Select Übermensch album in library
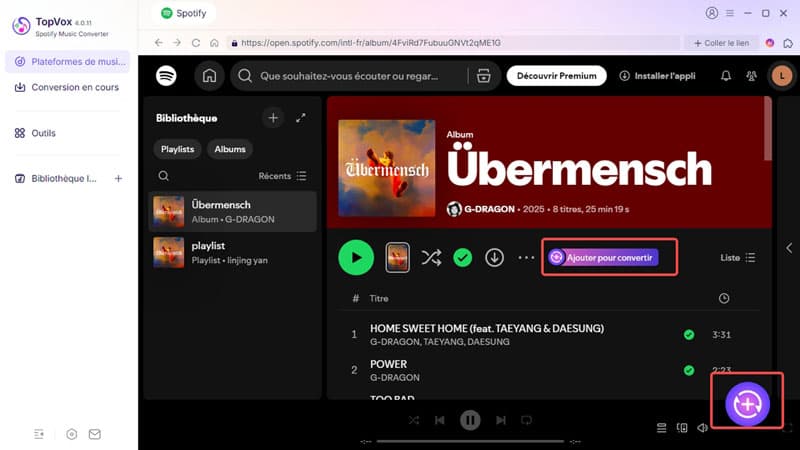 click(x=233, y=212)
